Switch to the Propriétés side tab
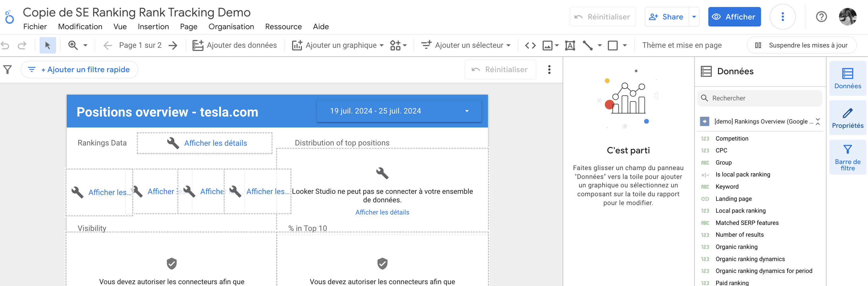 pyautogui.click(x=848, y=118)
